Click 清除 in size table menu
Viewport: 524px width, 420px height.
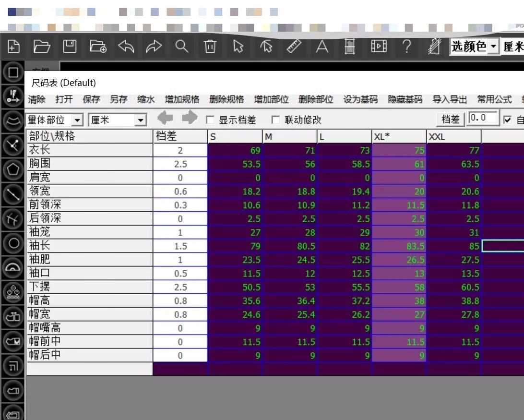click(37, 99)
